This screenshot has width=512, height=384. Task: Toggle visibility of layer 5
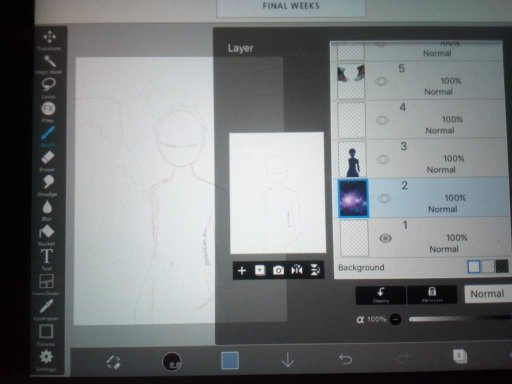click(381, 81)
